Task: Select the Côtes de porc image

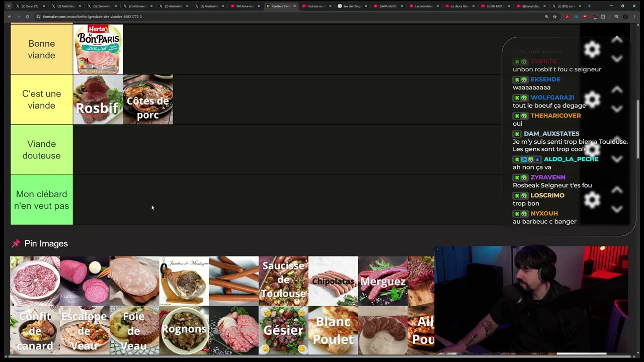Action: pyautogui.click(x=148, y=100)
